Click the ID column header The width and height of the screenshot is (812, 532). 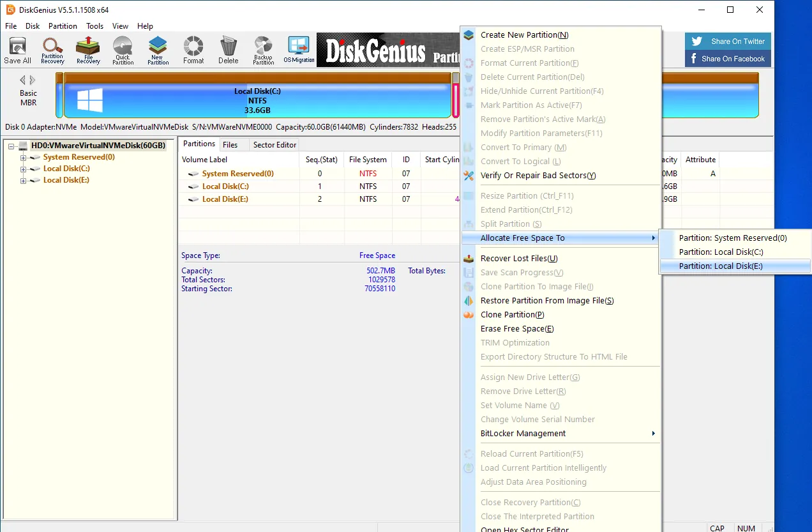tap(406, 160)
